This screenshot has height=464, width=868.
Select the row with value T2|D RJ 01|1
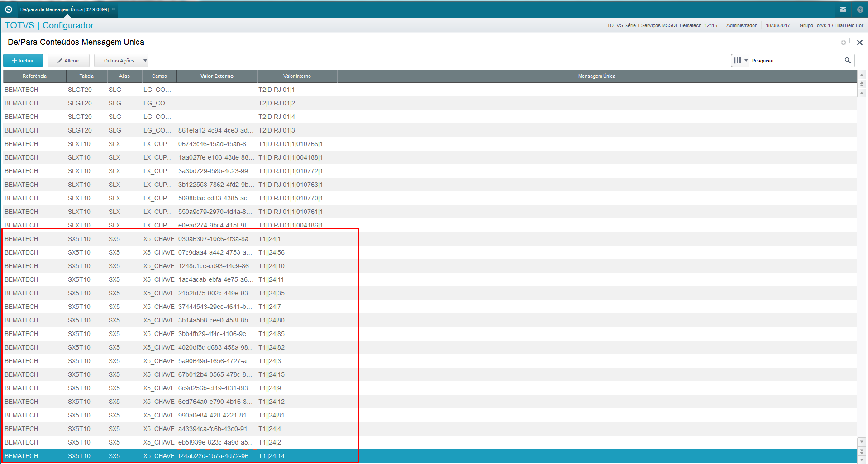tap(430, 90)
